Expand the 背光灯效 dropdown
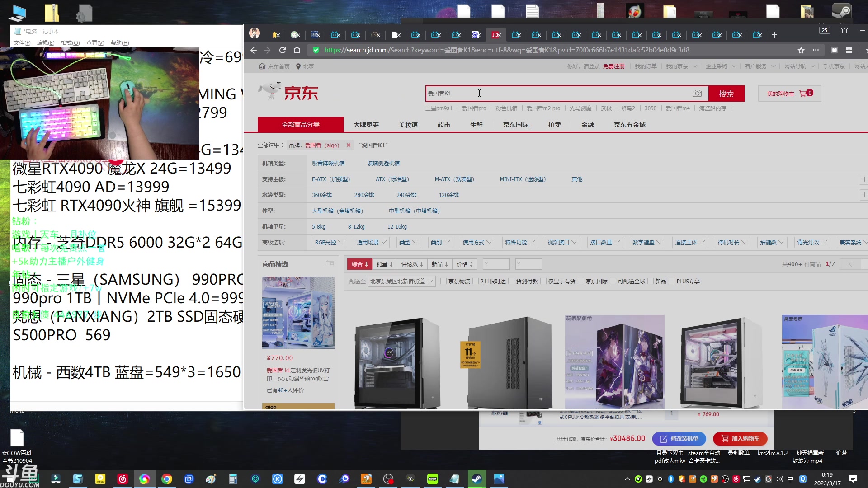The image size is (868, 488). pos(812,243)
